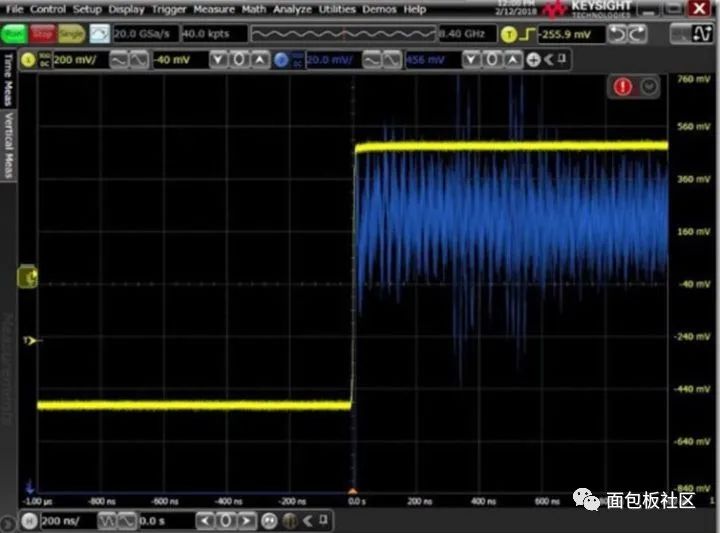Click the -255.9 mV trigger level field

tap(571, 34)
